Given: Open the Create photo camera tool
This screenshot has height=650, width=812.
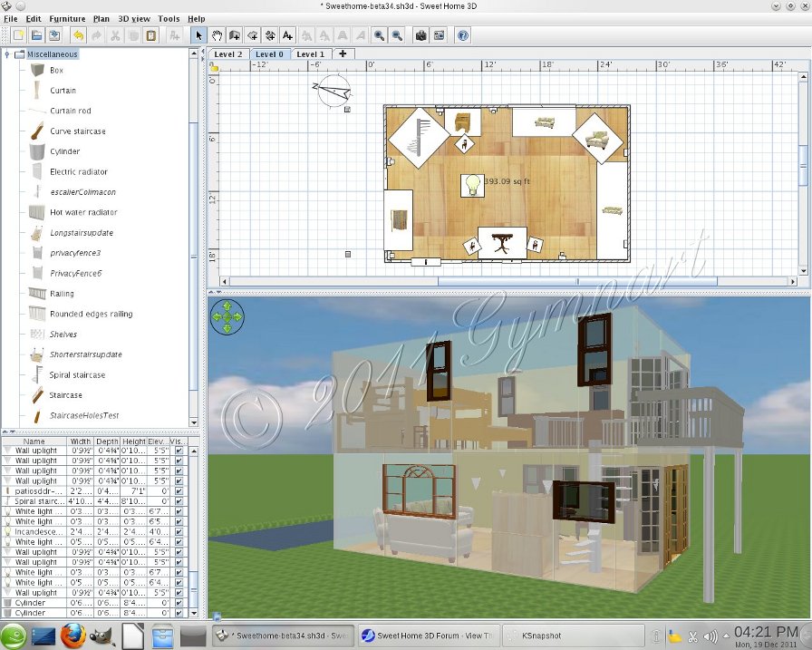Looking at the screenshot, I should tap(420, 35).
